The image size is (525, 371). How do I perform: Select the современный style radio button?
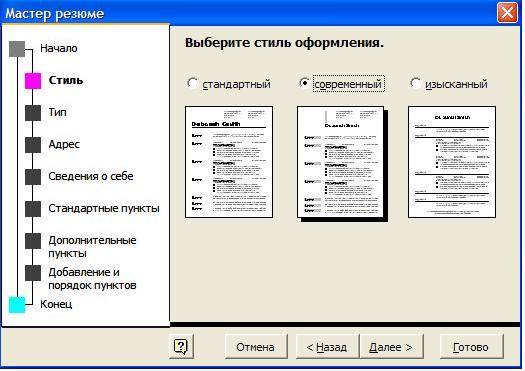click(x=304, y=83)
